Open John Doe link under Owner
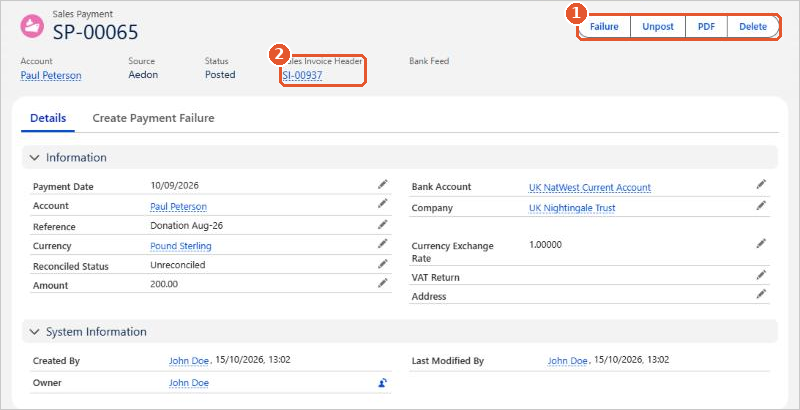800x410 pixels. (x=189, y=383)
